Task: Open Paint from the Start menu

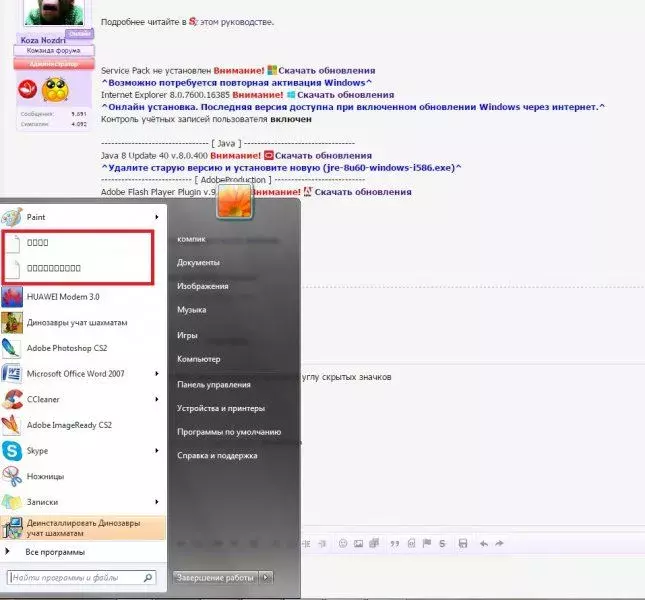Action: (82, 217)
